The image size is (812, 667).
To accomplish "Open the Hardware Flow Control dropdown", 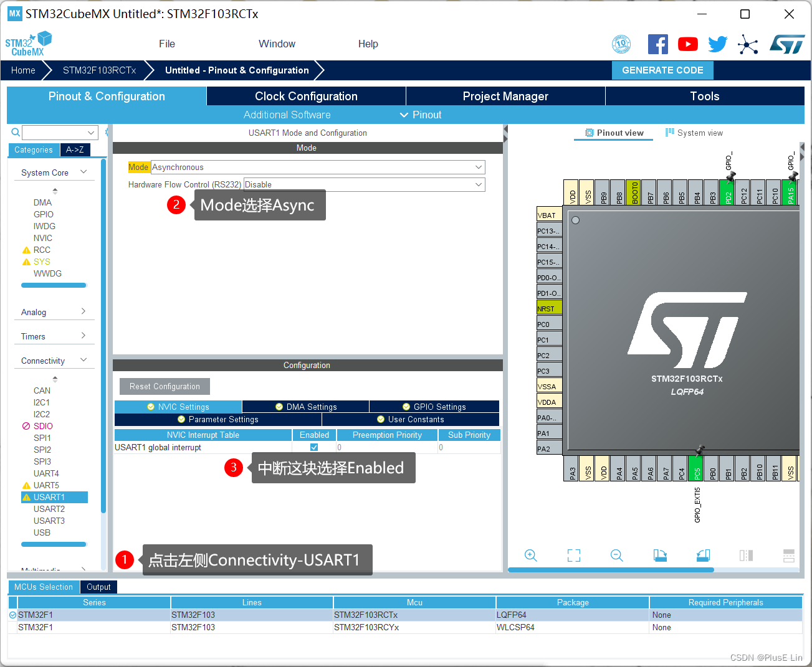I will click(364, 184).
